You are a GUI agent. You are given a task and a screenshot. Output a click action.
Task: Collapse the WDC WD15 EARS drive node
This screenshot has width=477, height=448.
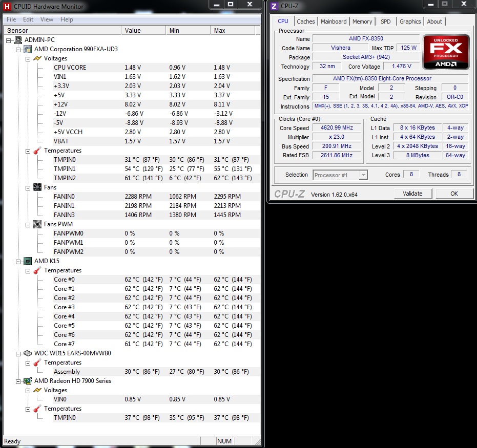pos(18,354)
